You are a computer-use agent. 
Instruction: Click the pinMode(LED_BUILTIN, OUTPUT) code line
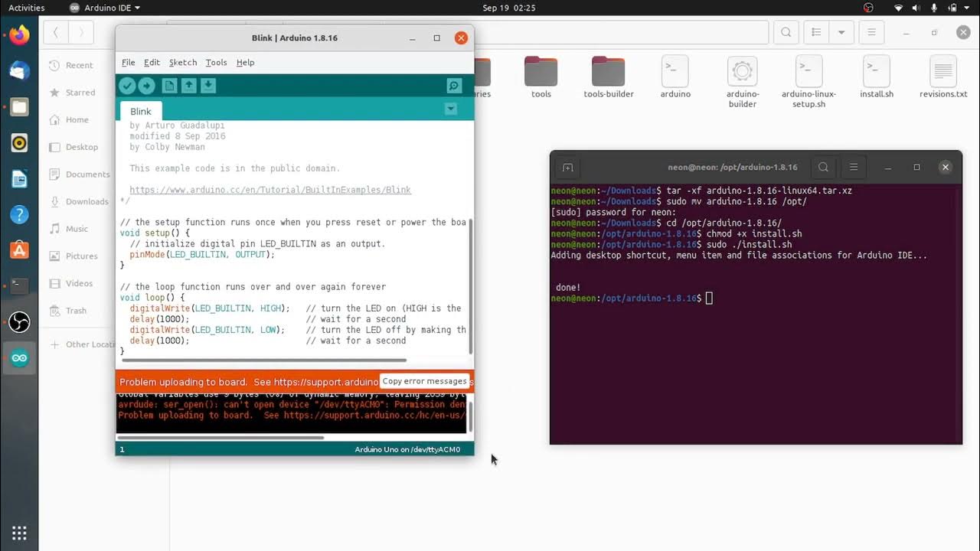202,255
